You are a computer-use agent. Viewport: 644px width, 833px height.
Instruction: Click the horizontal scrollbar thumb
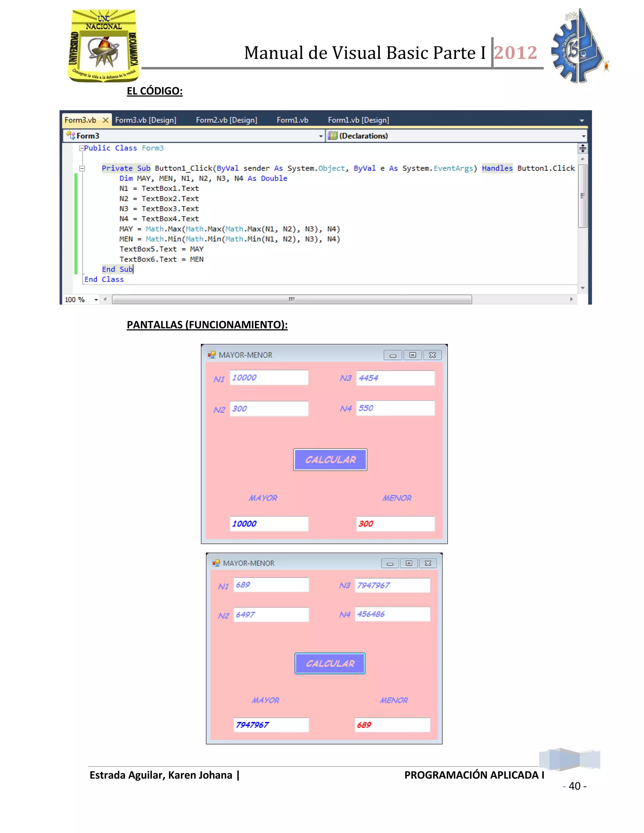tap(292, 299)
